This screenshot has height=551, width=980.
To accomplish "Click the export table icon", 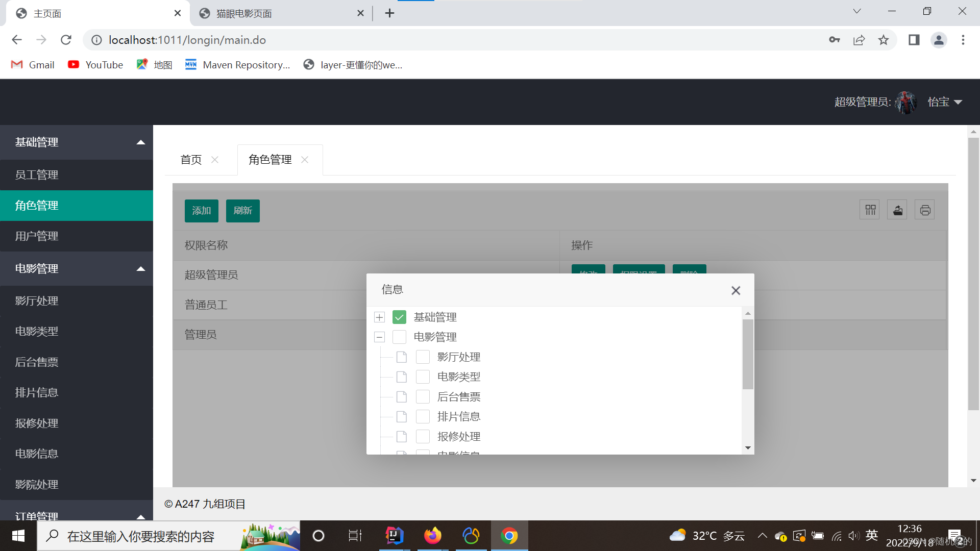I will point(897,210).
